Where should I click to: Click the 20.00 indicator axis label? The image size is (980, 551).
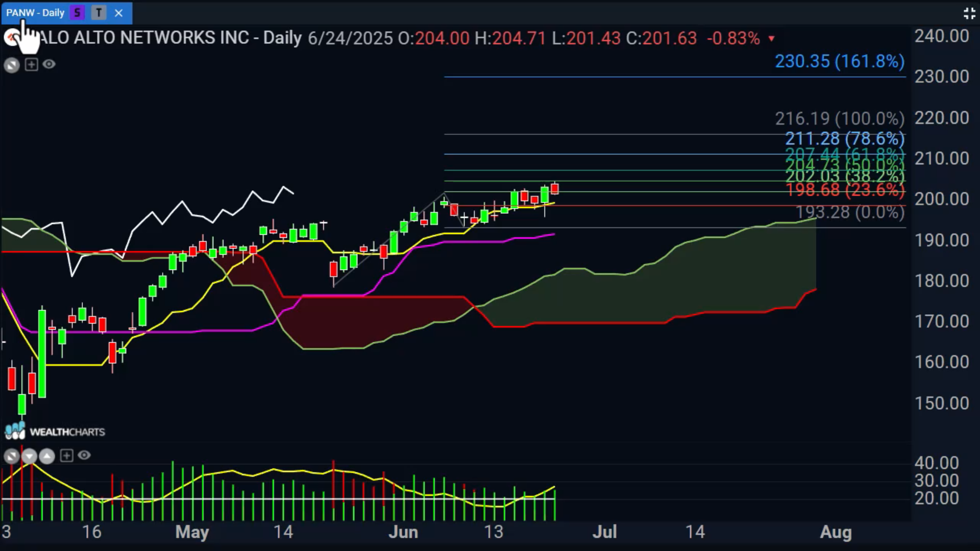(x=937, y=498)
